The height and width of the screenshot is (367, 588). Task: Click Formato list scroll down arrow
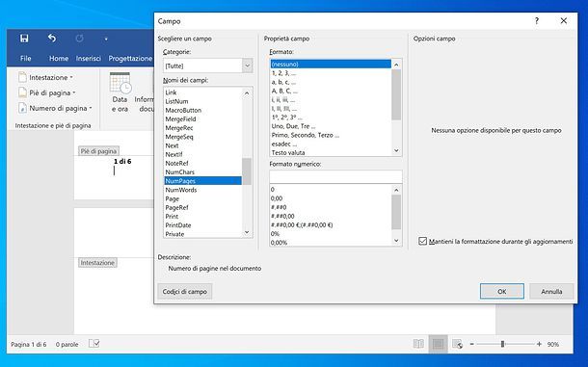click(396, 150)
